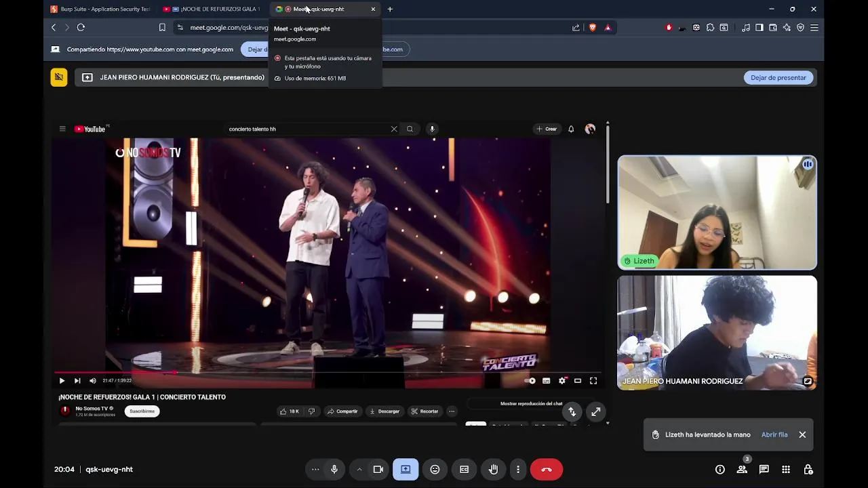Go to YouTube home logo
This screenshot has height=488, width=868.
tap(90, 129)
